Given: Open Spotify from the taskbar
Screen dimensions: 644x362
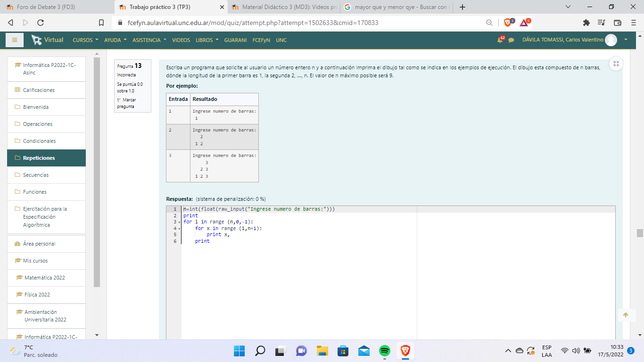Looking at the screenshot, I should [385, 351].
